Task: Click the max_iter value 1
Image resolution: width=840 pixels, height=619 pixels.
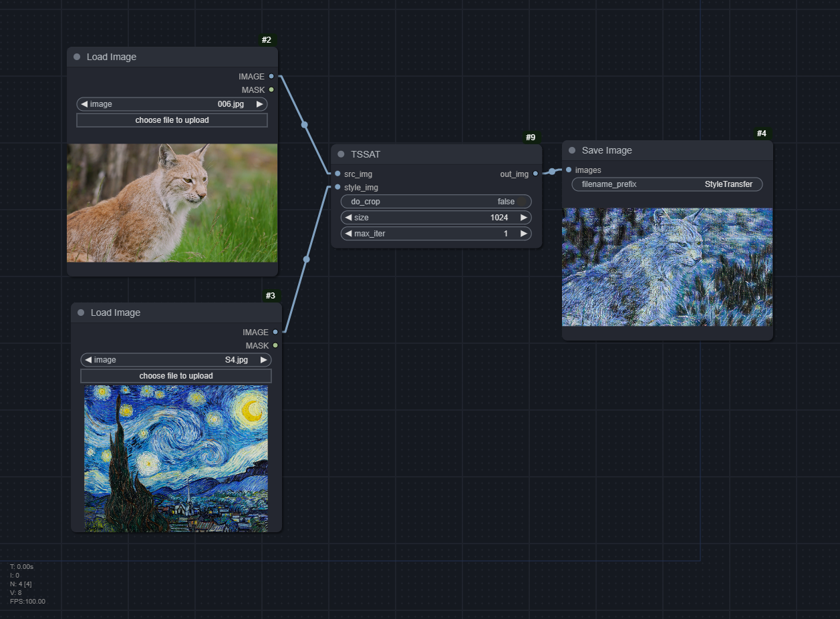Action: (506, 234)
